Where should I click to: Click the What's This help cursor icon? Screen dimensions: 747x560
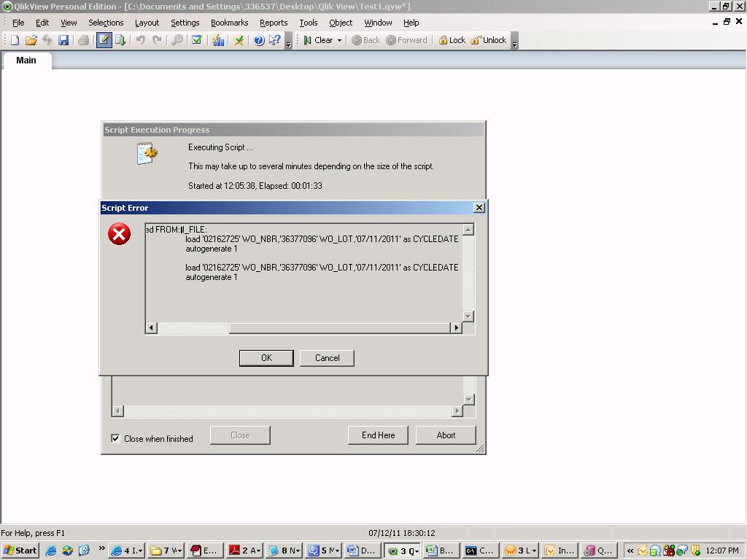coord(275,41)
